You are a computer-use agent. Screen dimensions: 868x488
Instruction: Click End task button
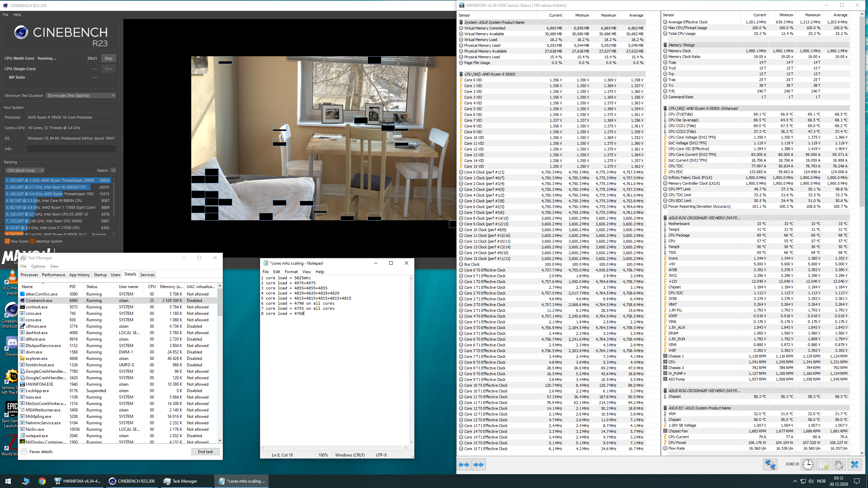pos(205,451)
